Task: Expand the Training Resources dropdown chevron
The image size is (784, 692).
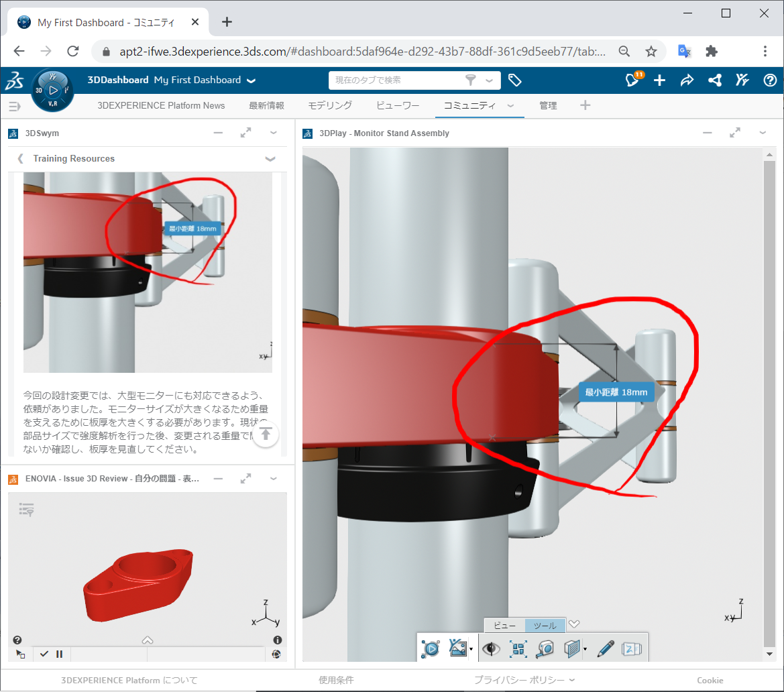Action: tap(270, 159)
